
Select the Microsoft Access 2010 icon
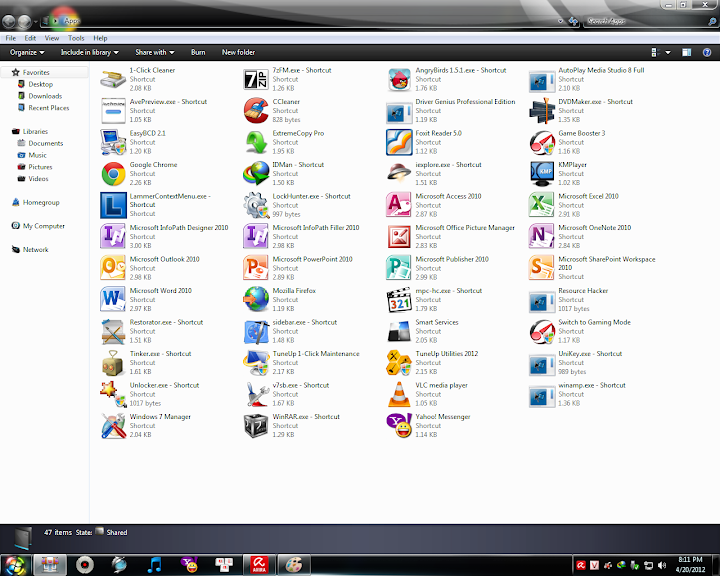[399, 205]
